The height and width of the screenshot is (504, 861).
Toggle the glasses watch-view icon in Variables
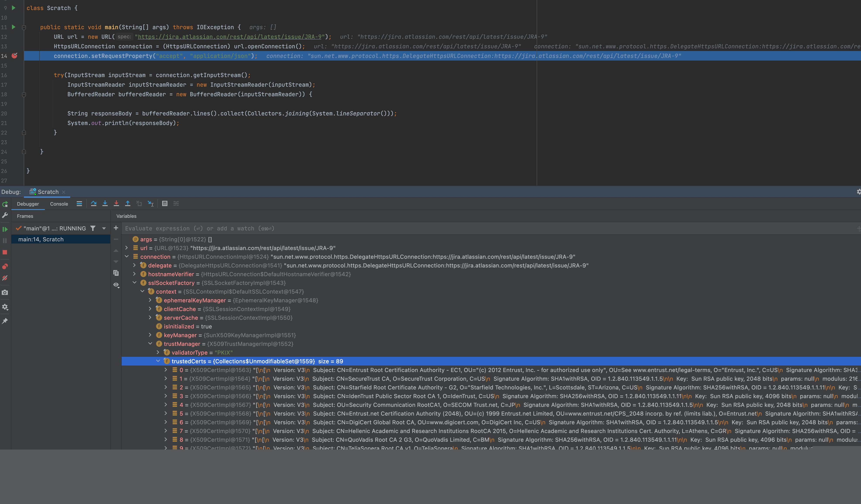pos(116,285)
